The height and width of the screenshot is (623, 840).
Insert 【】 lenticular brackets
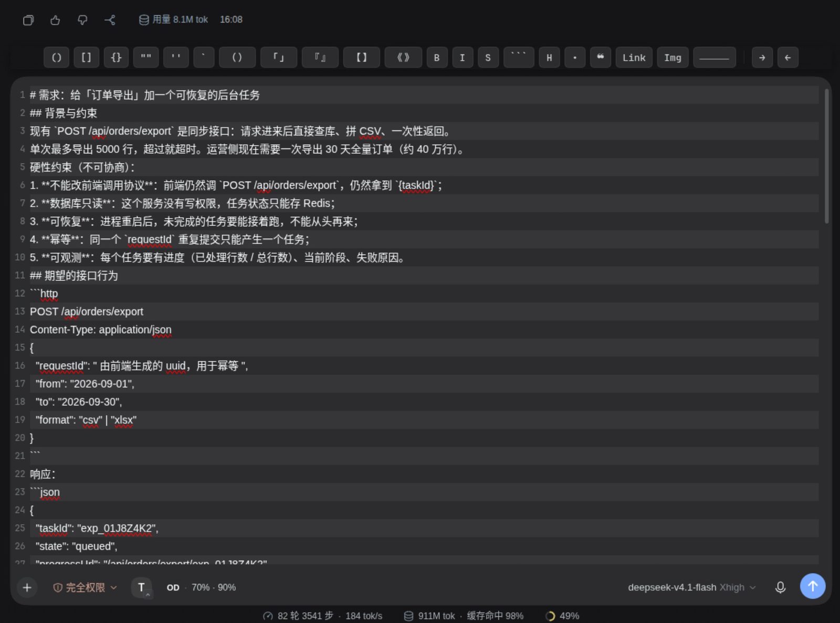pyautogui.click(x=362, y=57)
